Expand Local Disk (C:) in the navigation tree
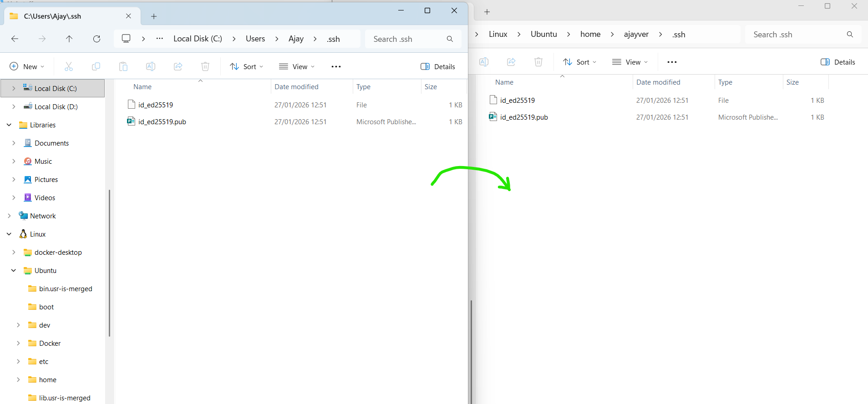The image size is (868, 404). click(14, 88)
